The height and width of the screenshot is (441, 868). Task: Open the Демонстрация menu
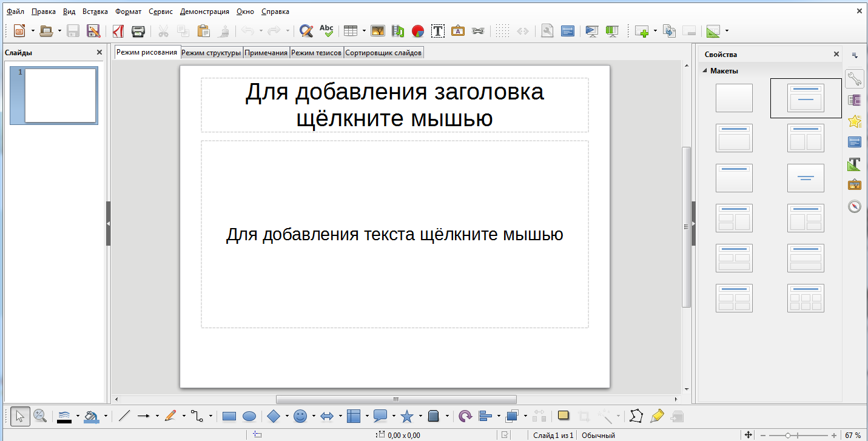[205, 12]
